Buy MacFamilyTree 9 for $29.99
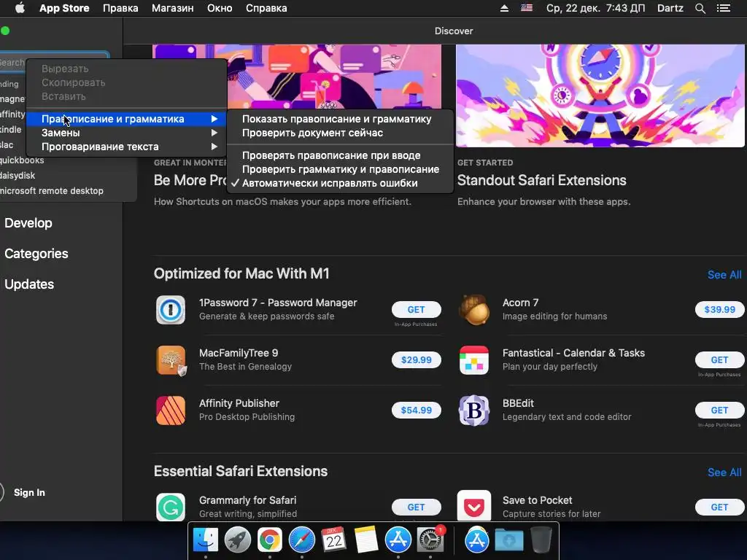 416,360
